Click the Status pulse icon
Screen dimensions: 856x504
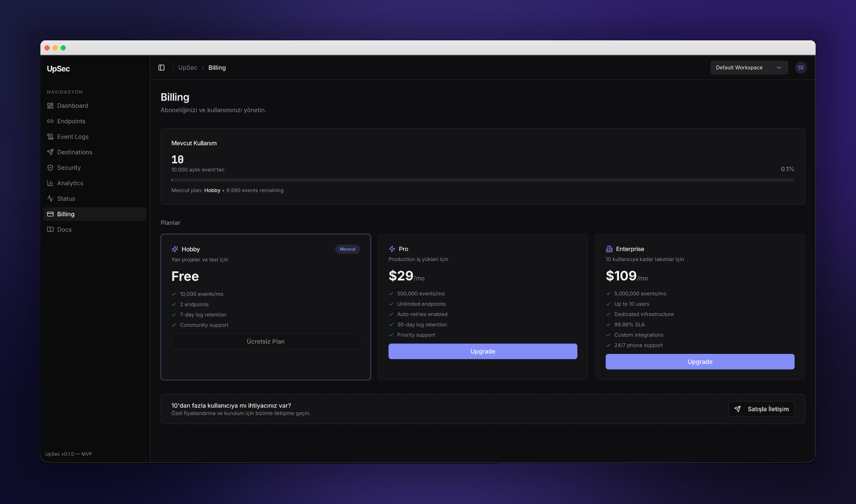pyautogui.click(x=50, y=199)
